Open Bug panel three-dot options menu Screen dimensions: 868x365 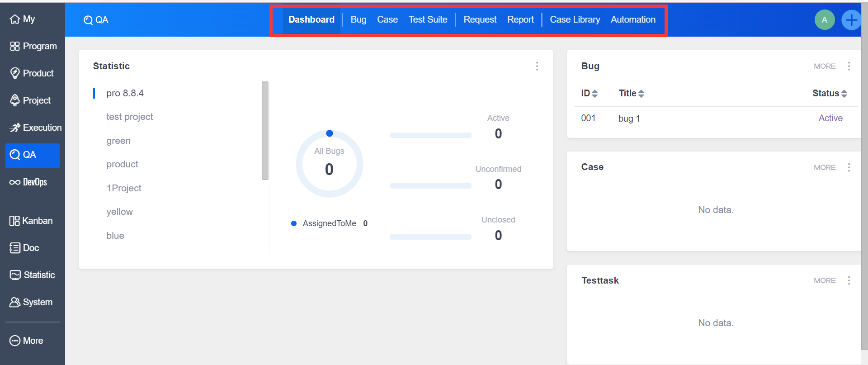pyautogui.click(x=849, y=66)
